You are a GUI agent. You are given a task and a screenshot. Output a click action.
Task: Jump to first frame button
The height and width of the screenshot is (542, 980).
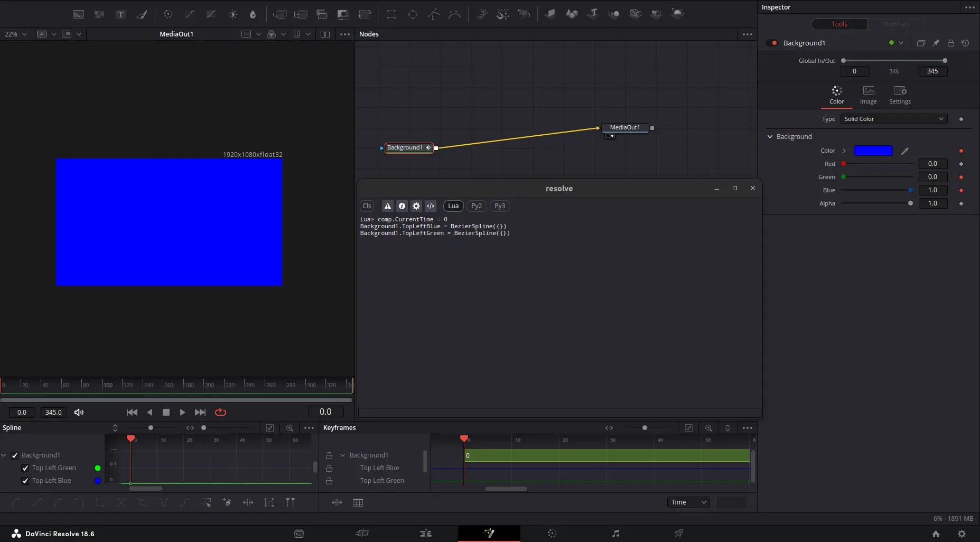pyautogui.click(x=132, y=413)
